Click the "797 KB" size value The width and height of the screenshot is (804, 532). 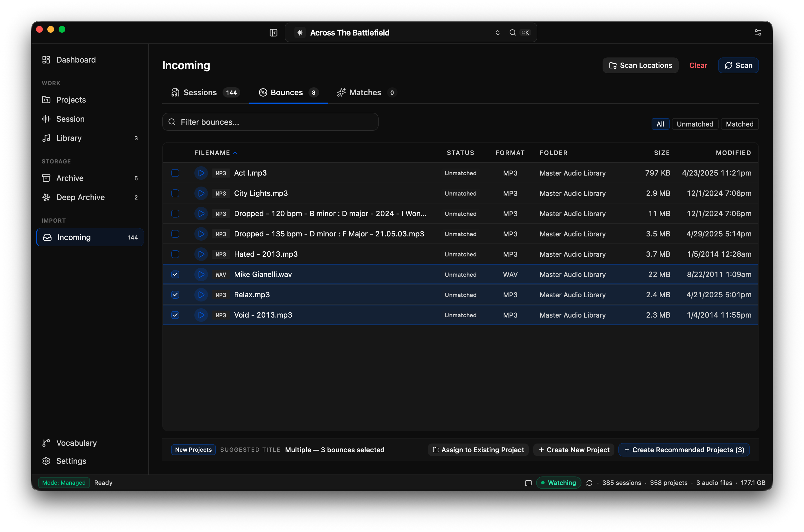pyautogui.click(x=658, y=173)
